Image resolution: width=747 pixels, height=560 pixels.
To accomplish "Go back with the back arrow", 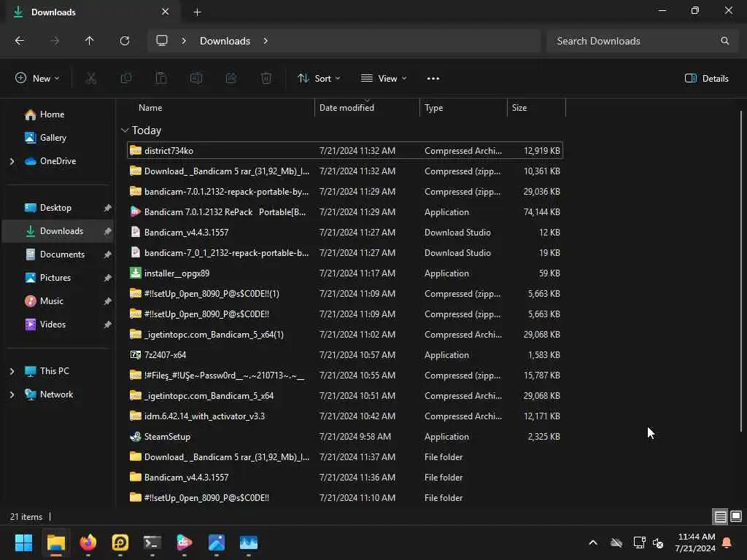I will tap(20, 41).
